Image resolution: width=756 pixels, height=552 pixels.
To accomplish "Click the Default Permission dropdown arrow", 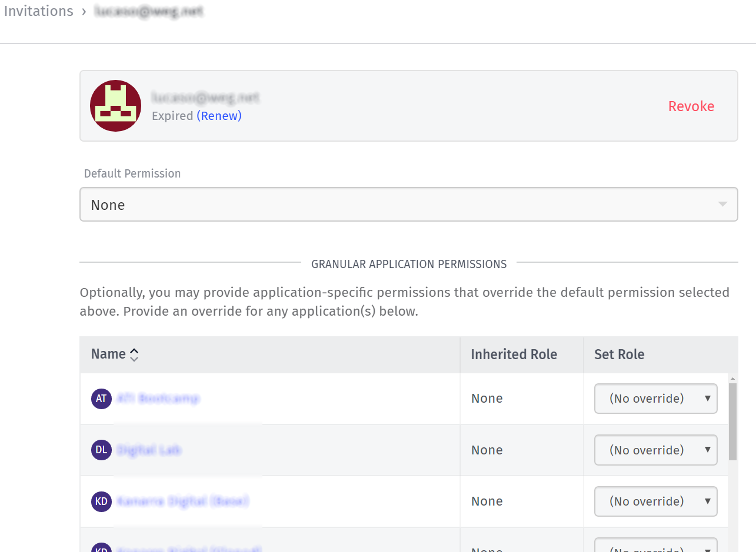I will click(722, 205).
